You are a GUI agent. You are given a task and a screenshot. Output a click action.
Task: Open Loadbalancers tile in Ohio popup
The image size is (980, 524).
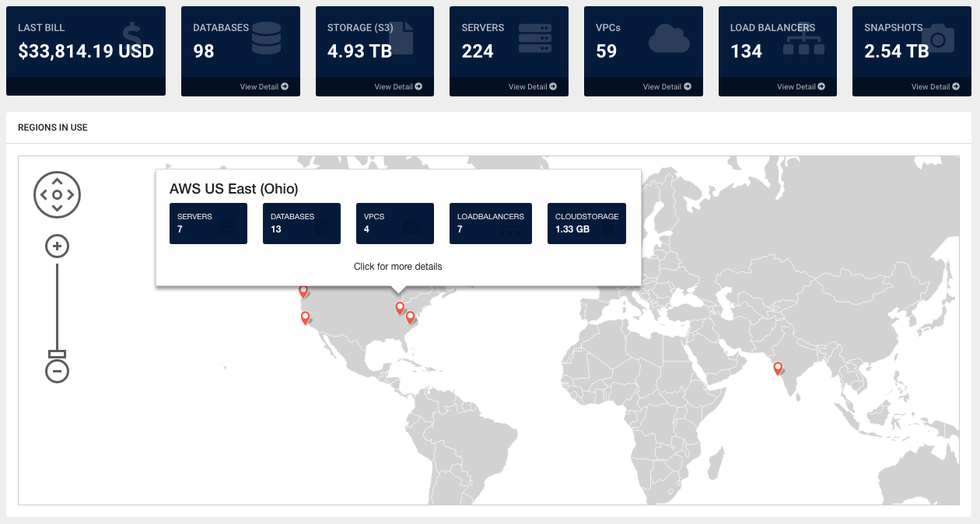(x=491, y=223)
